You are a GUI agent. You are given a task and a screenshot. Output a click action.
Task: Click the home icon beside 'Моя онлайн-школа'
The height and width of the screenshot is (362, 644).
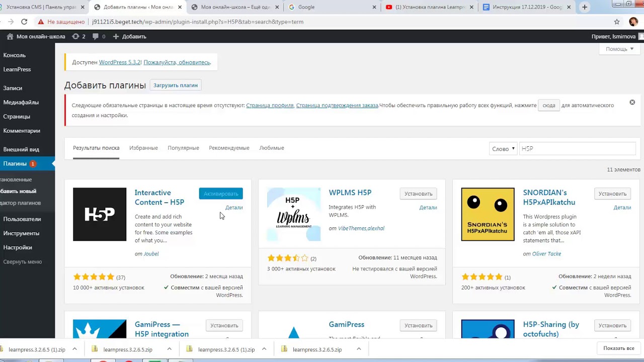(x=10, y=36)
